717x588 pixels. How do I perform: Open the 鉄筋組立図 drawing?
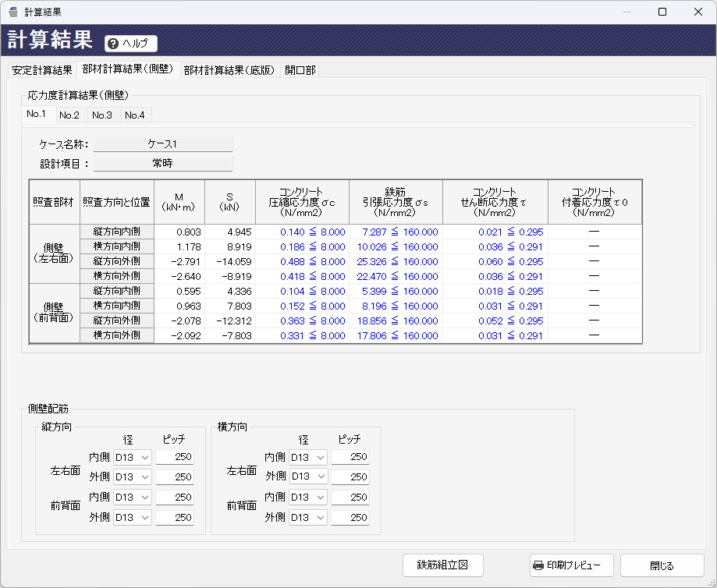[x=442, y=565]
